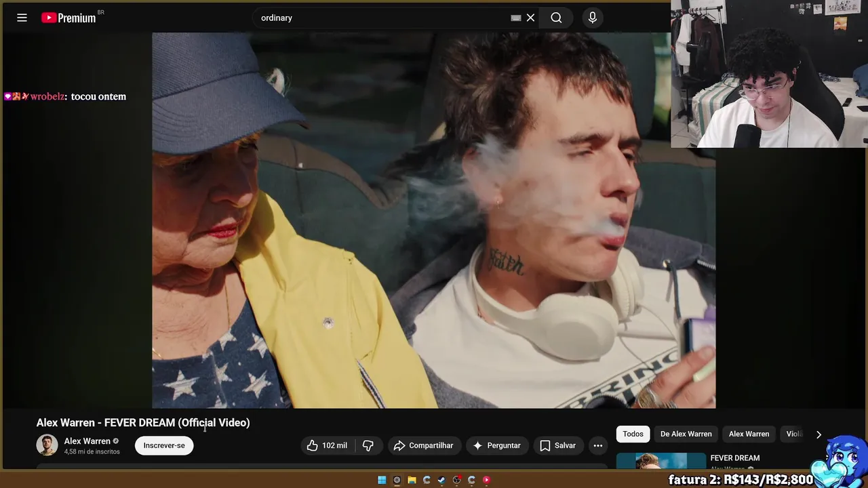Run search with magnifying glass button
Viewport: 868px width, 488px height.
pyautogui.click(x=556, y=18)
